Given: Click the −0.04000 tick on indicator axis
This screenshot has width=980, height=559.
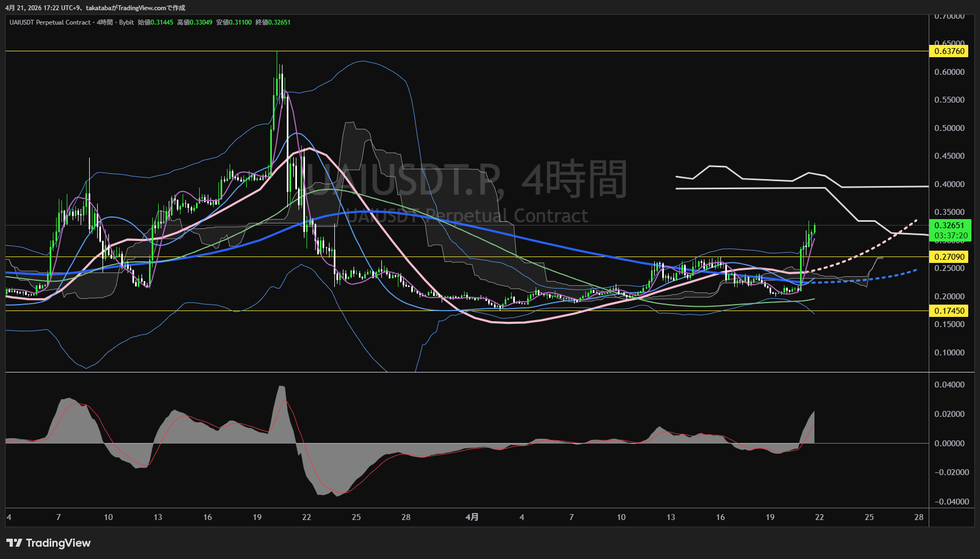Looking at the screenshot, I should 949,502.
